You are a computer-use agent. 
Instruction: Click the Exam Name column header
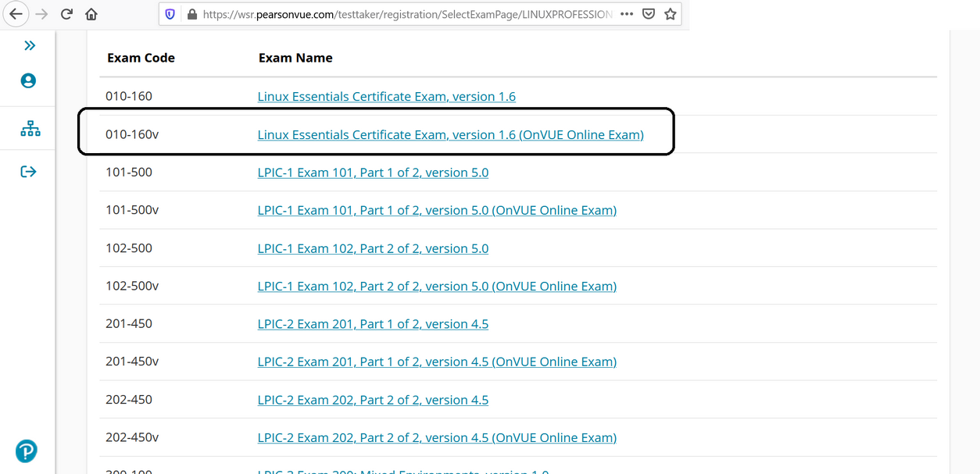pos(295,58)
